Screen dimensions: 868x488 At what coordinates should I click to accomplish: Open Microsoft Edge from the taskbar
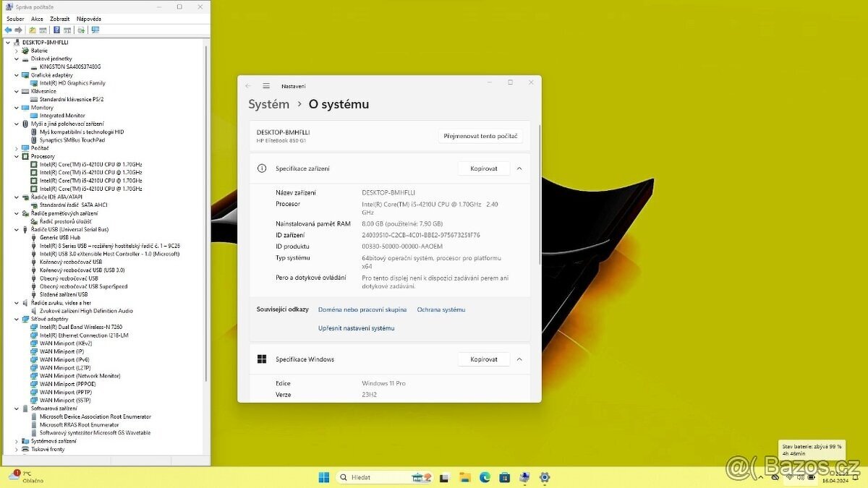tap(485, 477)
